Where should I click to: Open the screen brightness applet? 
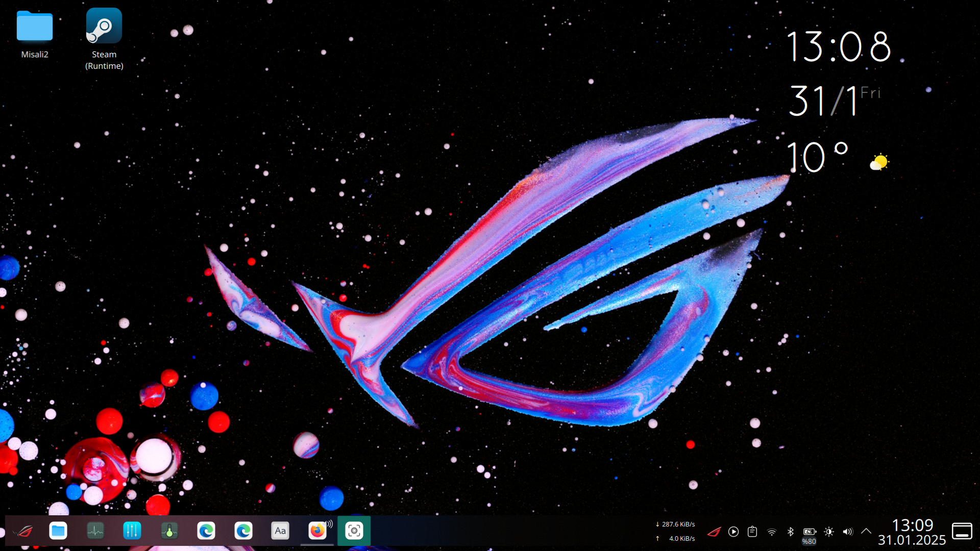[x=829, y=532]
